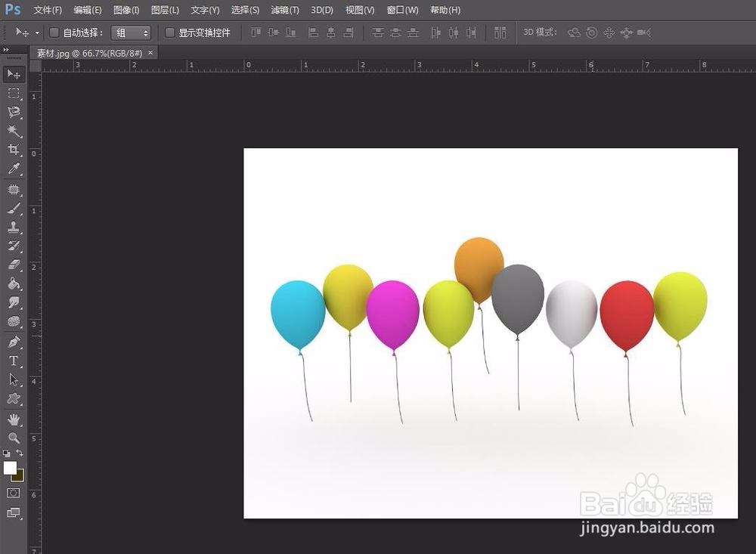
Task: Select the Custom Shape tool
Action: pyautogui.click(x=14, y=399)
